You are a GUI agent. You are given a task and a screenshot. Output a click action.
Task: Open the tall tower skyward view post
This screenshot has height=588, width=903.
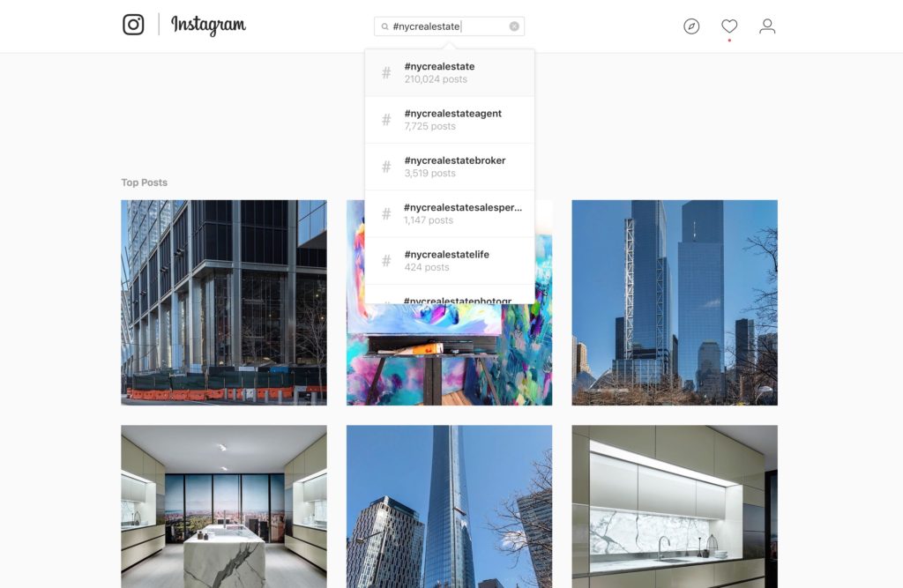[449, 507]
